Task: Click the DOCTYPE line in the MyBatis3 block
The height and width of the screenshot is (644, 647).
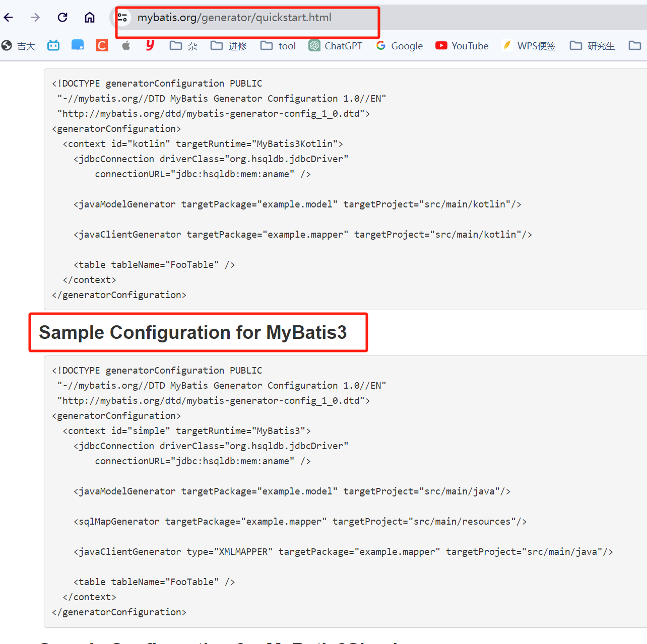Action: [x=157, y=371]
